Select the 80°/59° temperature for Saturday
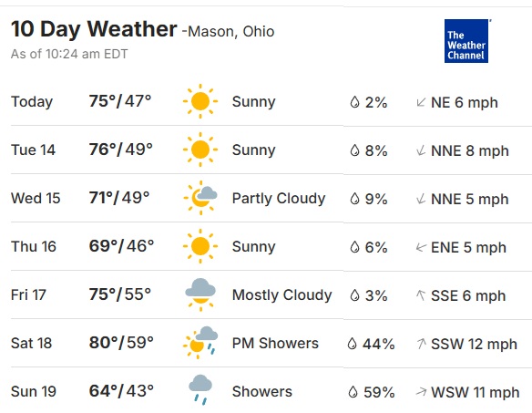 point(121,343)
